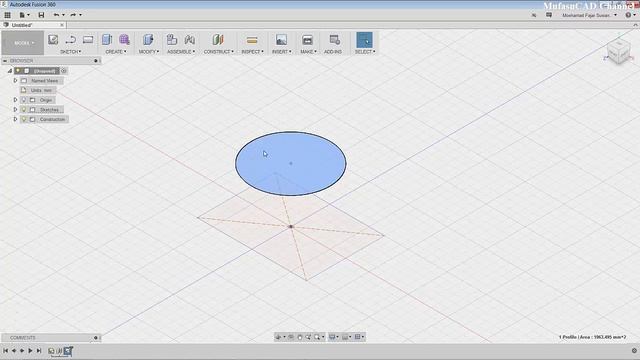This screenshot has height=360, width=640.
Task: Expand the Named Views folder
Action: tap(16, 81)
